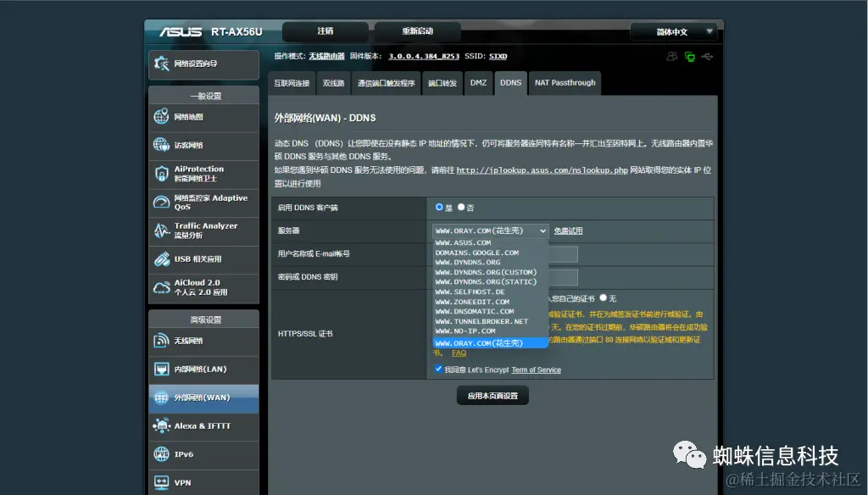
Task: Toggle the Let's Encrypt agreement checkbox
Action: pos(438,370)
